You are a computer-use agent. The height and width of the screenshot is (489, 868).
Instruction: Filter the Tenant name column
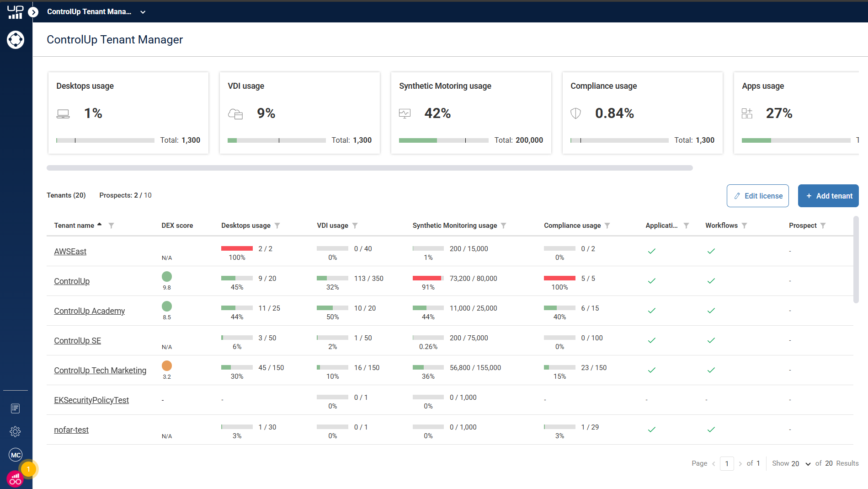pos(111,226)
